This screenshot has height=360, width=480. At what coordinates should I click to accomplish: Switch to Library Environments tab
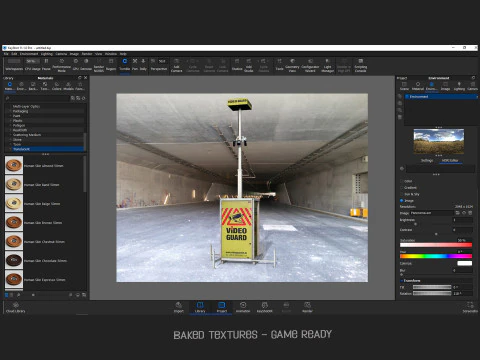pyautogui.click(x=21, y=86)
